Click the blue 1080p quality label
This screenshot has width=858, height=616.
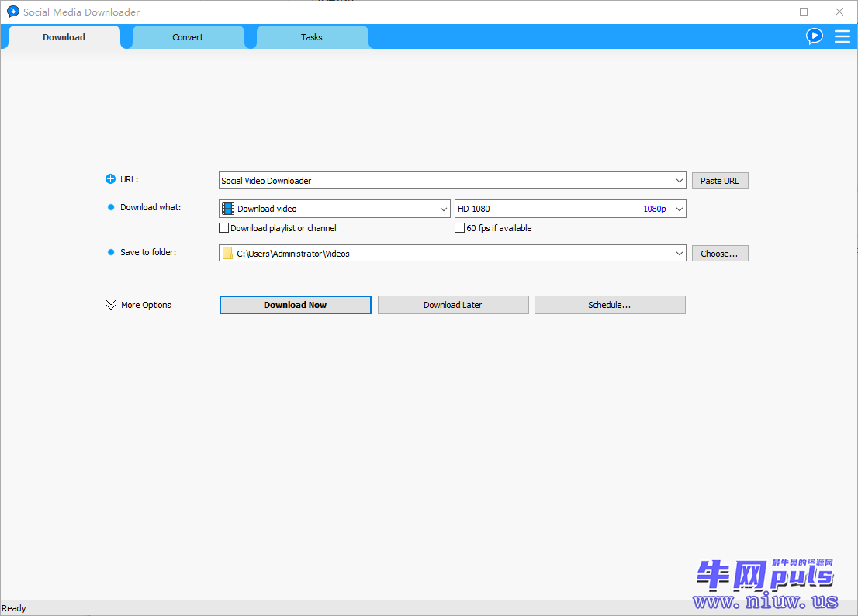coord(655,209)
